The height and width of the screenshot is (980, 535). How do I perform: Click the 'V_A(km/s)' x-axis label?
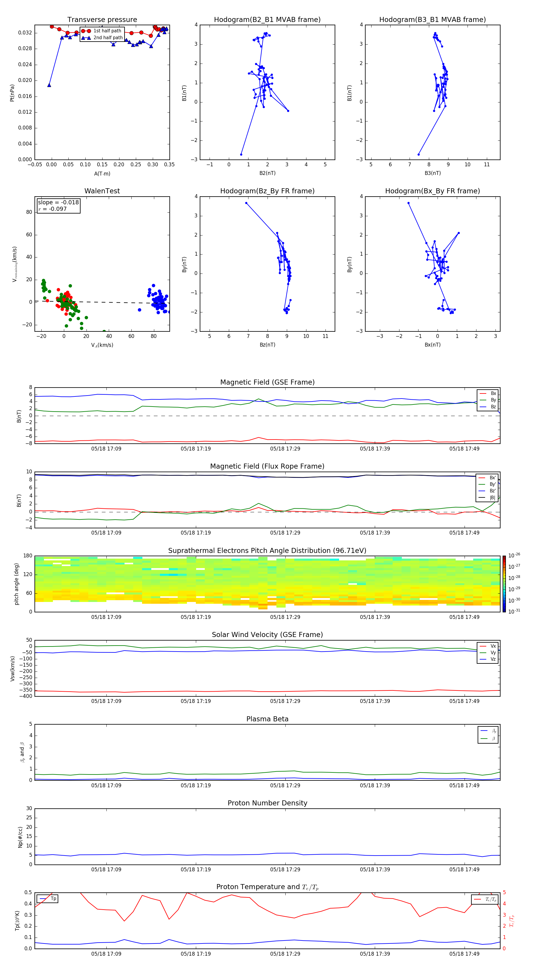pyautogui.click(x=102, y=345)
